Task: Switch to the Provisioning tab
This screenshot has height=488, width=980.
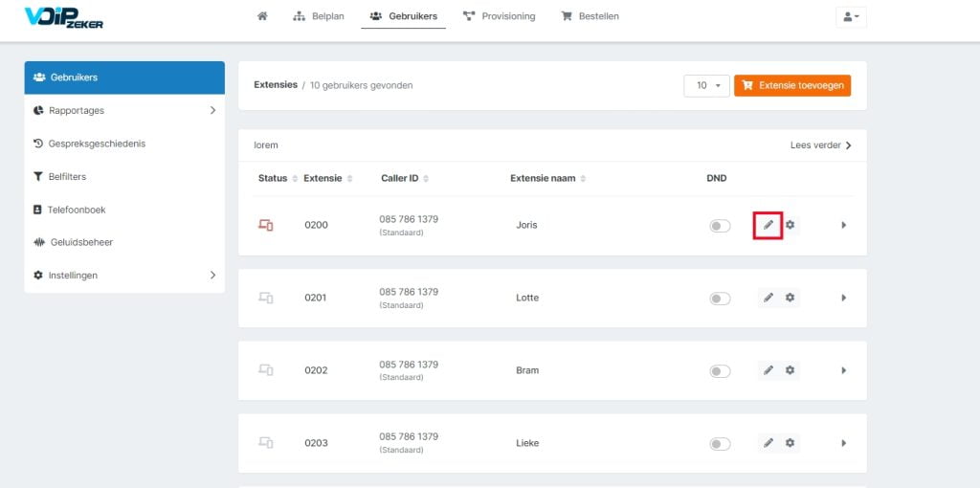Action: tap(499, 16)
